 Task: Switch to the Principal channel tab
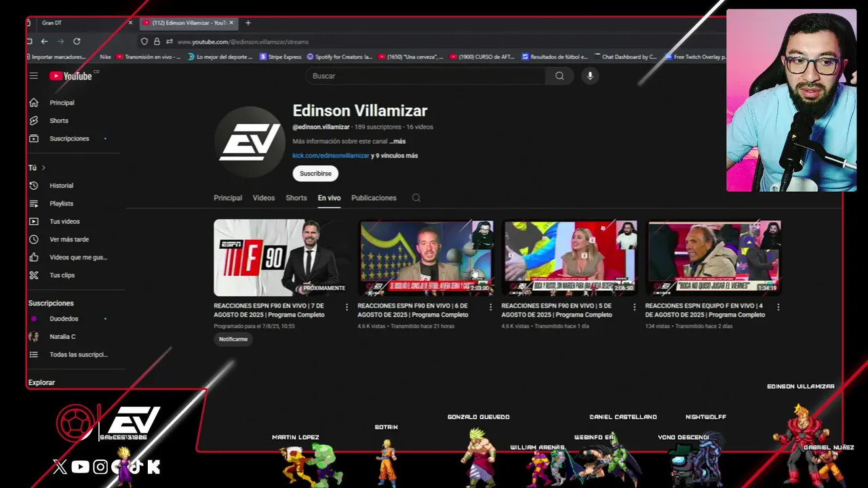[x=228, y=198]
